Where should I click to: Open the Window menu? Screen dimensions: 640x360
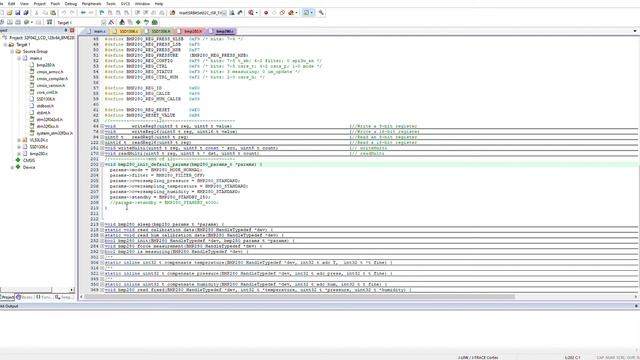pos(142,4)
